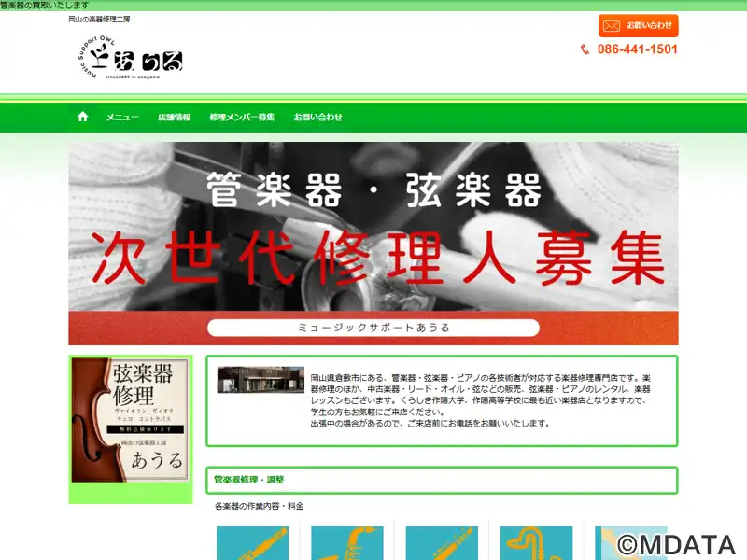Select the fourth instrument icon with curved tubing

coord(536,543)
